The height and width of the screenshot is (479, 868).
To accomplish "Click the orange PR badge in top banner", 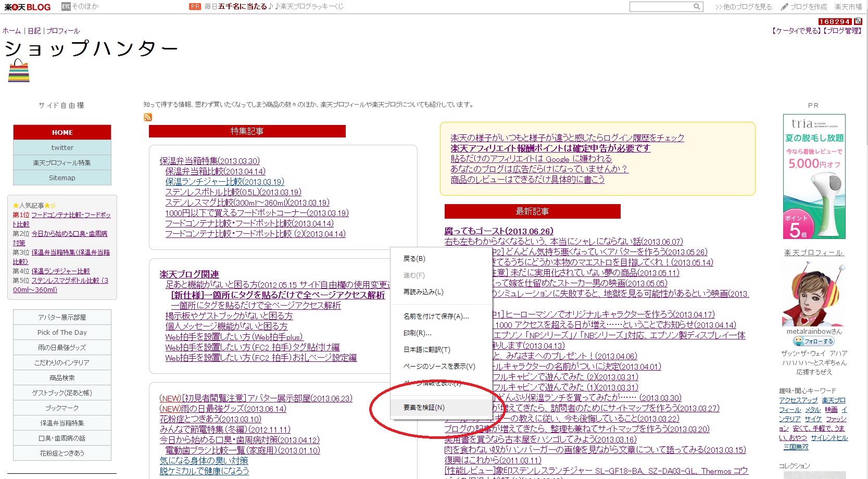I will [195, 7].
